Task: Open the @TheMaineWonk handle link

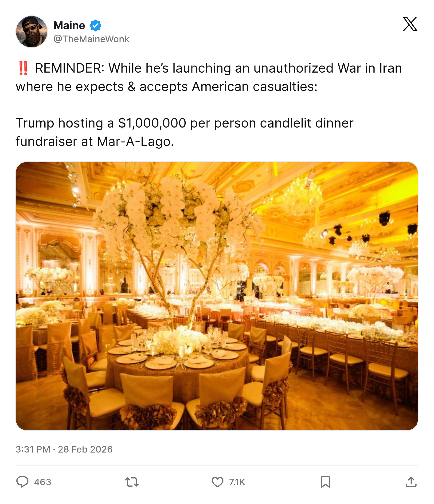Action: click(x=91, y=39)
